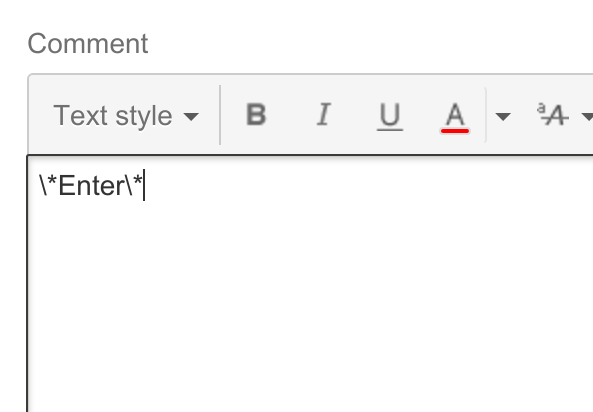Toggle bold formatting with the B icon
593x412 pixels.
(256, 115)
